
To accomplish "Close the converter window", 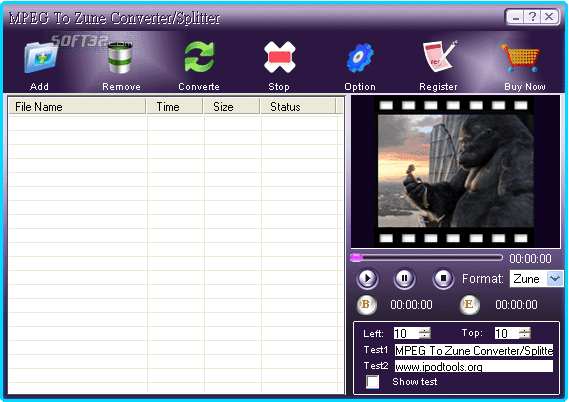I will coord(549,17).
